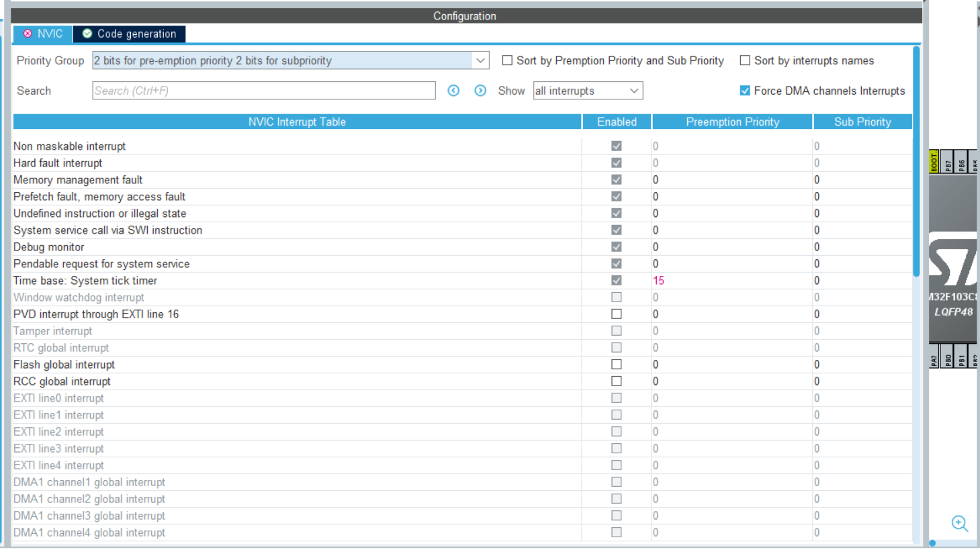Screen dimensions: 980x552
Task: Select the PB7 pin on the chip
Action: click(948, 161)
